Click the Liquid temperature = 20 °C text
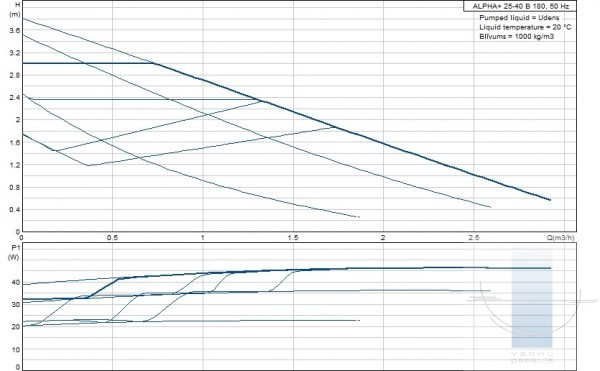Screen dimensions: 600x371 tap(525, 27)
